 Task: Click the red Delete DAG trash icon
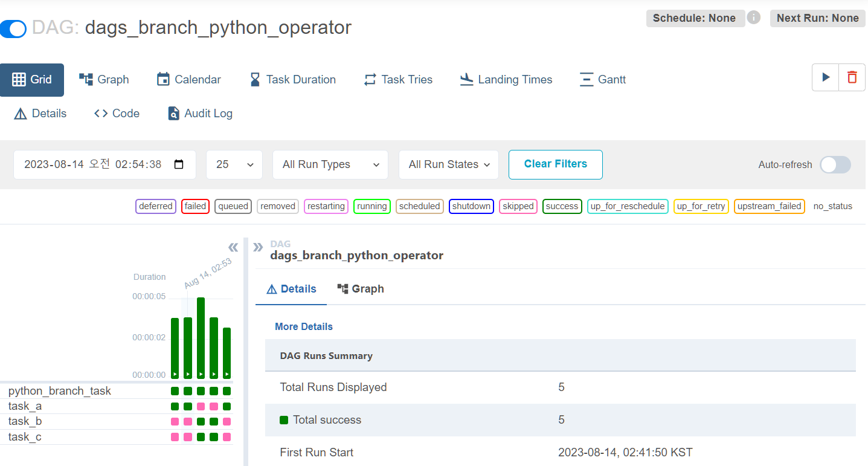tap(852, 77)
